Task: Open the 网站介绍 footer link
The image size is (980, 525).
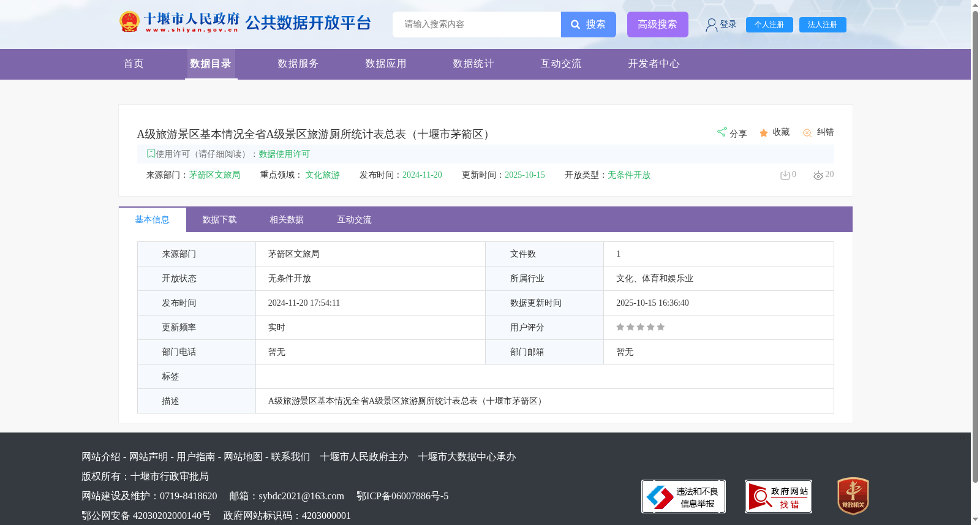Action: pyautogui.click(x=101, y=457)
